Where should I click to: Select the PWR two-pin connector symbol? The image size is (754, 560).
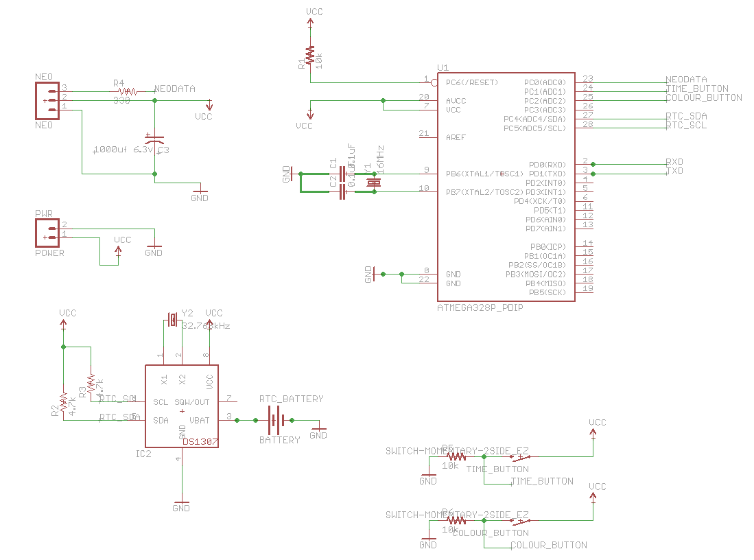coord(47,233)
